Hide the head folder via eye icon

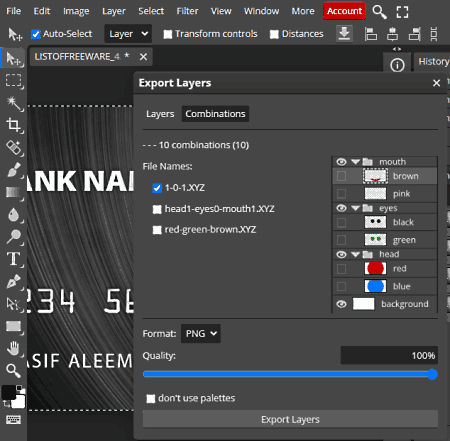[341, 255]
